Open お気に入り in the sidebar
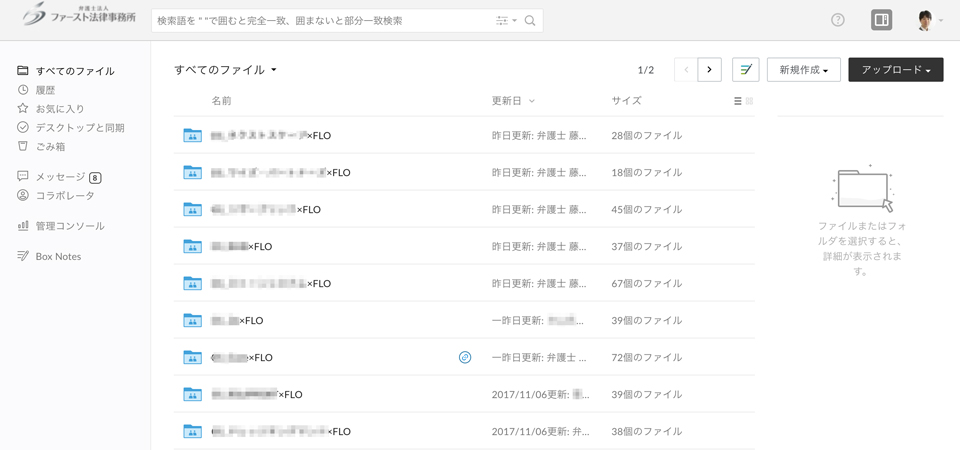Image resolution: width=960 pixels, height=450 pixels. coord(60,109)
